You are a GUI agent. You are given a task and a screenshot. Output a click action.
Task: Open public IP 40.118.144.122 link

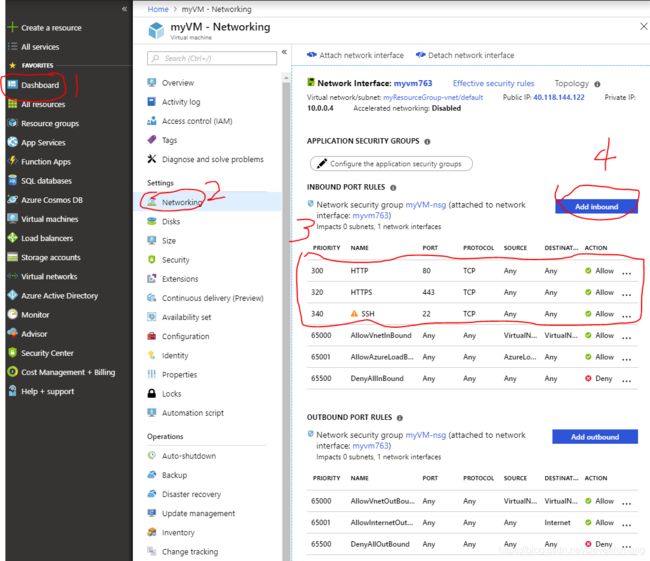pyautogui.click(x=559, y=97)
